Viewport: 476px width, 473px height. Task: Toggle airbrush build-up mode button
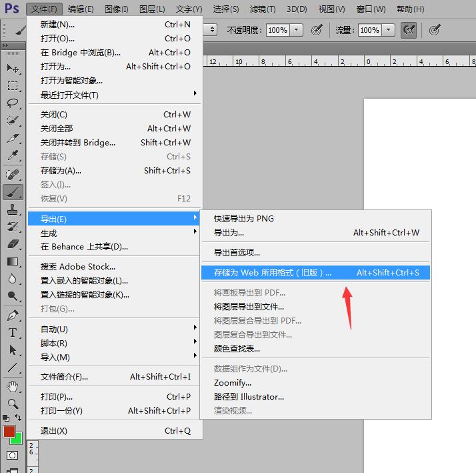[409, 30]
